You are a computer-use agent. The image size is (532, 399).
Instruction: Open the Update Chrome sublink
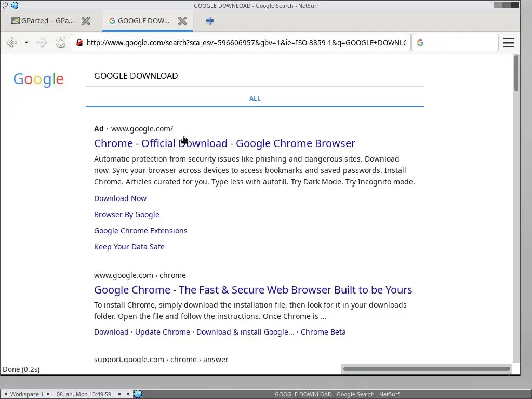coord(163,332)
